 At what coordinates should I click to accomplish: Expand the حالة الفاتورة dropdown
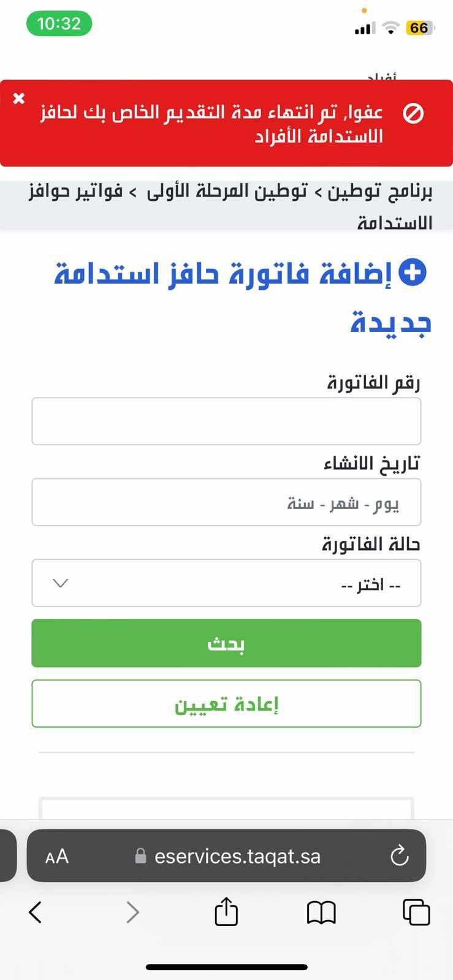226,583
